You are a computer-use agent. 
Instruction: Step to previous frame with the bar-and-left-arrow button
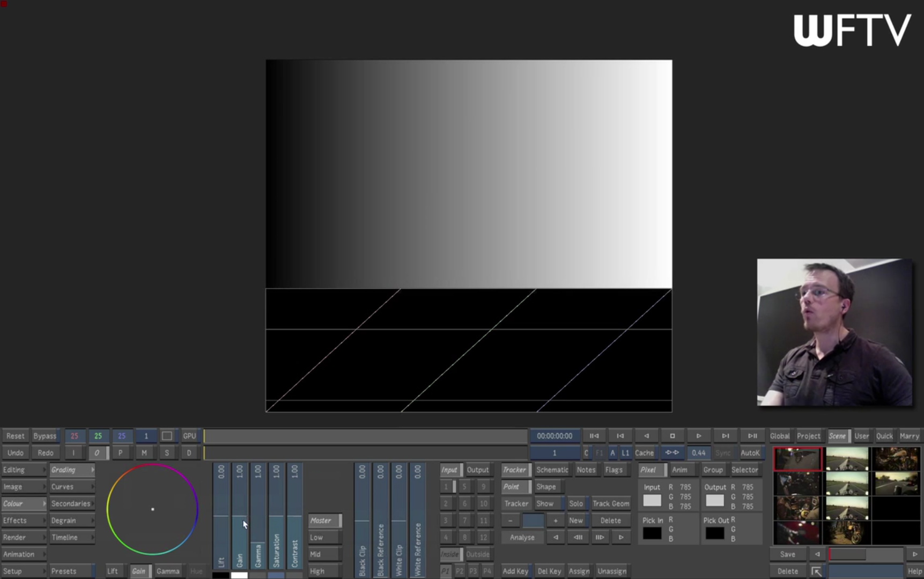click(x=620, y=436)
